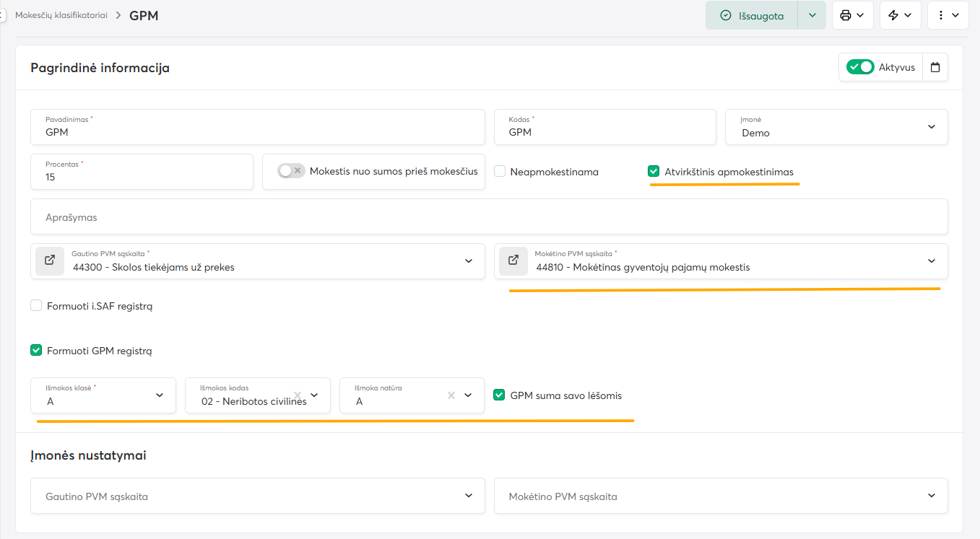Enable Formuoti i.SAF registrą checkbox
The height and width of the screenshot is (539, 980).
coord(36,306)
